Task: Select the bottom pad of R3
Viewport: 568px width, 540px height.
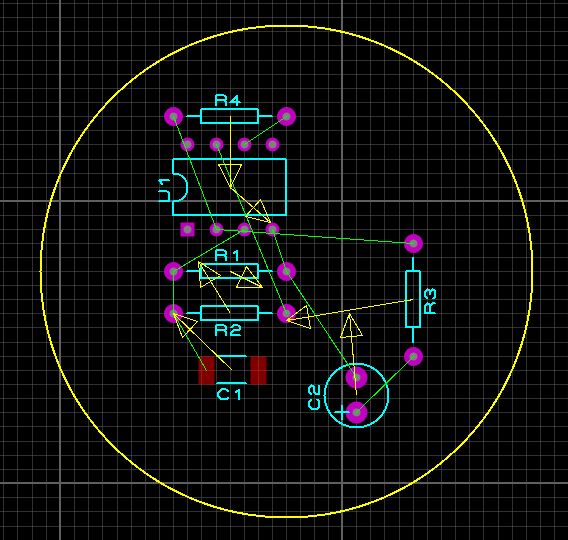Action: click(x=413, y=356)
